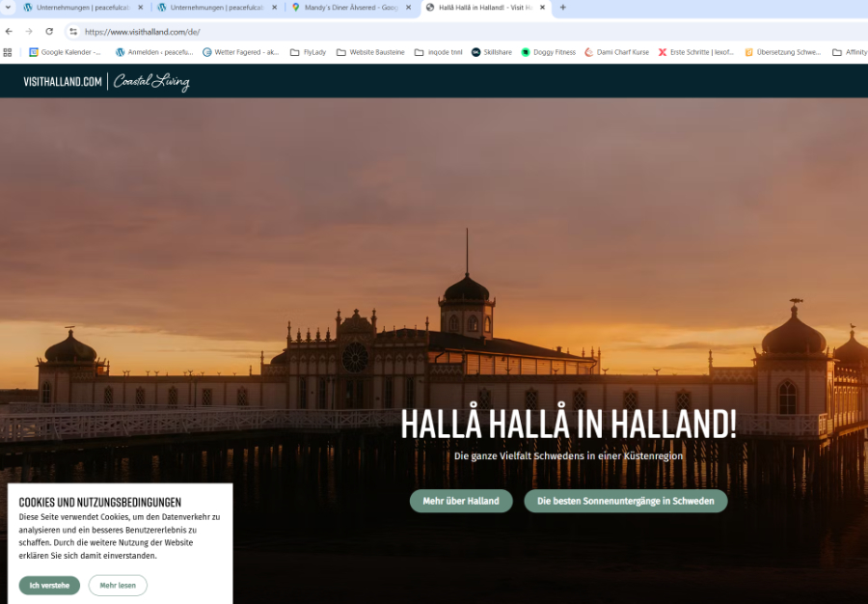The height and width of the screenshot is (604, 868).
Task: Click Mehr lesen in the cookie notice
Action: (118, 585)
